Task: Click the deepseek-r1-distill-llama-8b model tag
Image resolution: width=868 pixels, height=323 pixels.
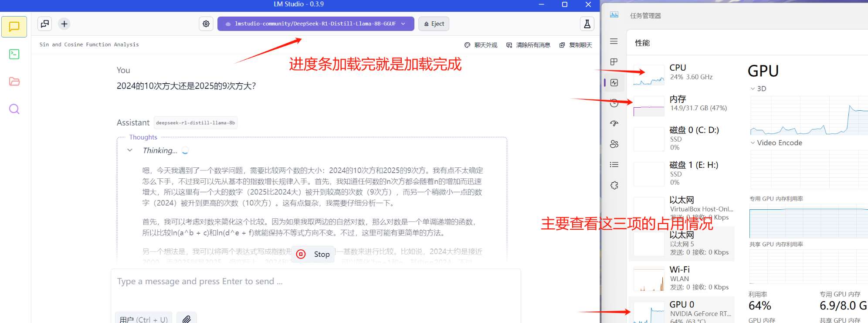Action: point(196,123)
